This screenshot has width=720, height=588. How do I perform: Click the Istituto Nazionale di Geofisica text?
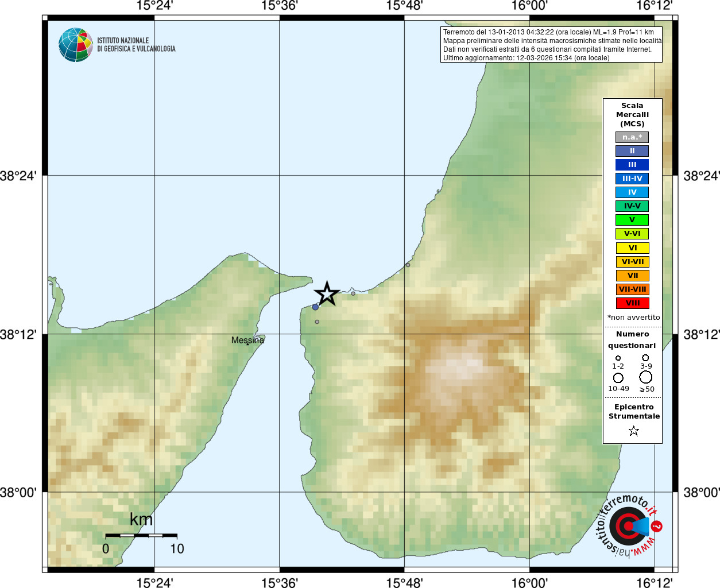[x=136, y=45]
